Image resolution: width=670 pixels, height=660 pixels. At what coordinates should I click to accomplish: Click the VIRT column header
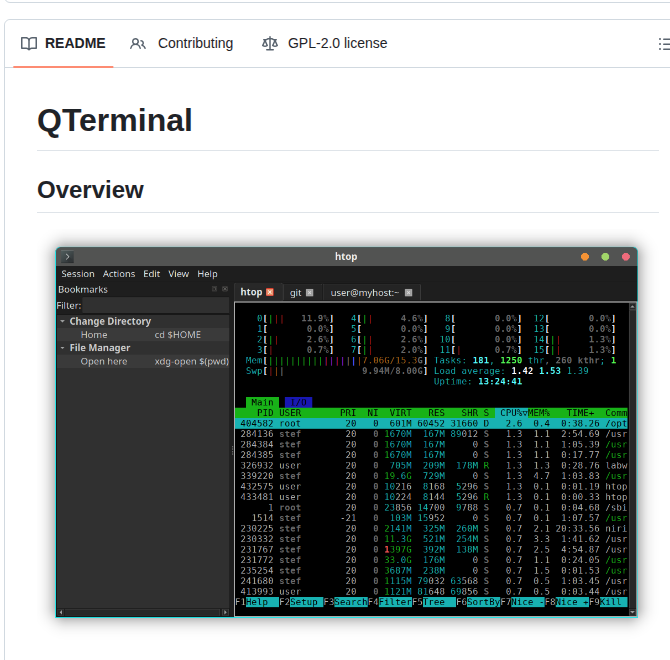pos(400,413)
